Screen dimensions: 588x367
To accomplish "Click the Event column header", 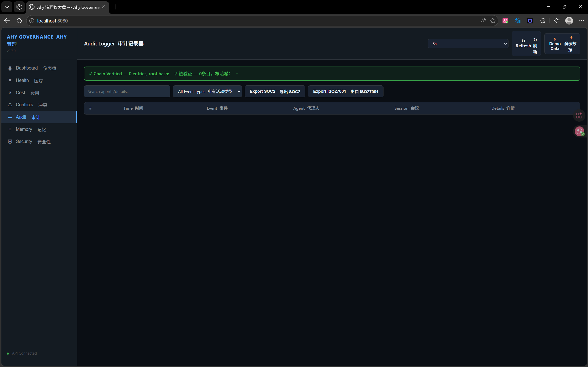I will pyautogui.click(x=217, y=108).
